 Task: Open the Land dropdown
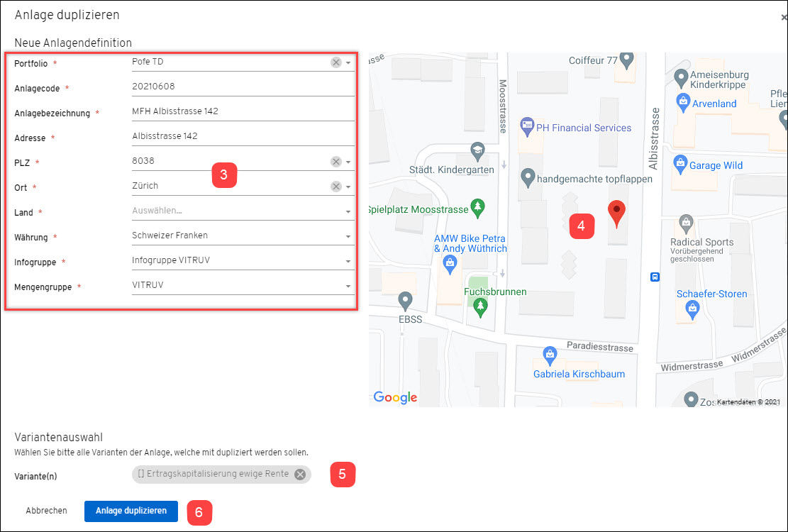pos(243,211)
